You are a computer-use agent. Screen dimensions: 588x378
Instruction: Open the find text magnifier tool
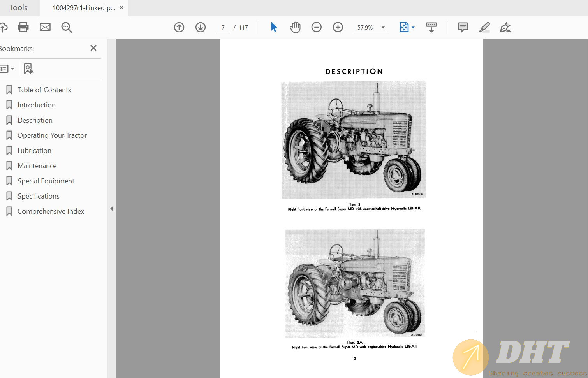click(x=67, y=27)
